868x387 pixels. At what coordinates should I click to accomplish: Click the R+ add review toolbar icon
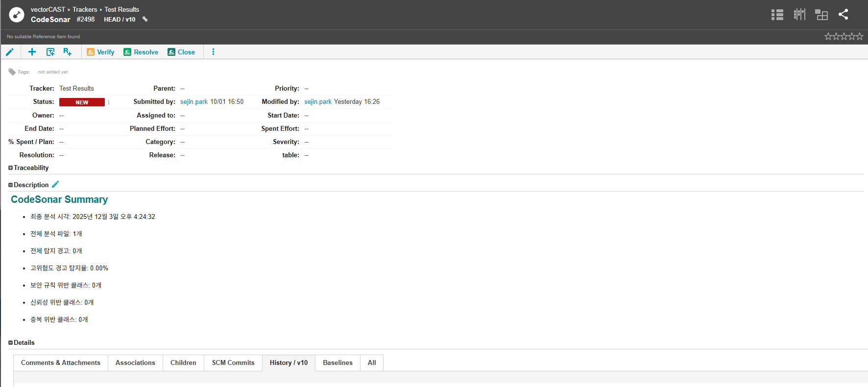(68, 52)
